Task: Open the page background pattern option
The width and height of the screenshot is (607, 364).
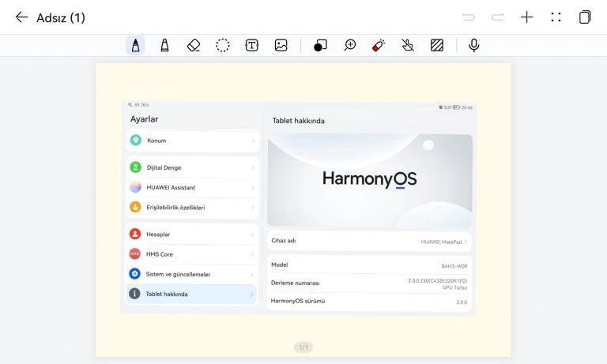Action: coord(437,45)
